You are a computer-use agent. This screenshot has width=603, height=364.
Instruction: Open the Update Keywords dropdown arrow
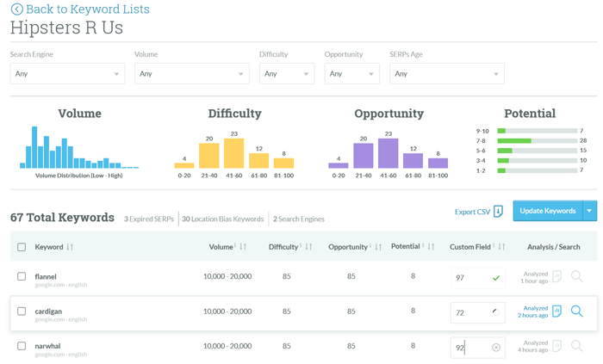point(589,211)
